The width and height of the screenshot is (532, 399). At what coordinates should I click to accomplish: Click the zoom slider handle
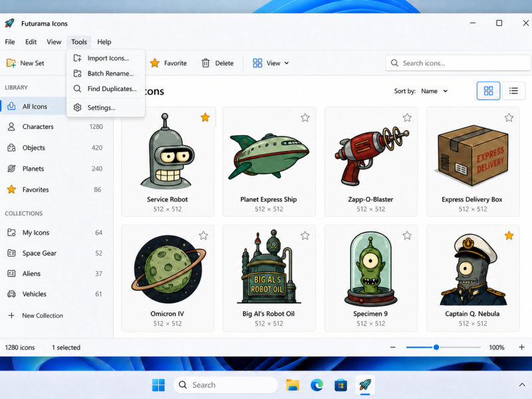coord(436,347)
